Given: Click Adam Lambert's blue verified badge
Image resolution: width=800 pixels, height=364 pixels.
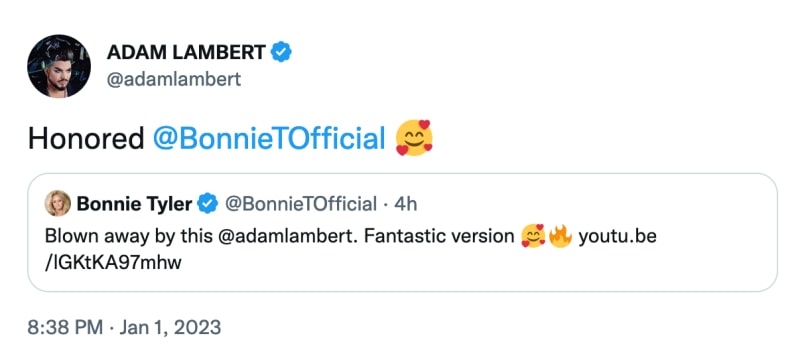Looking at the screenshot, I should click(x=281, y=52).
